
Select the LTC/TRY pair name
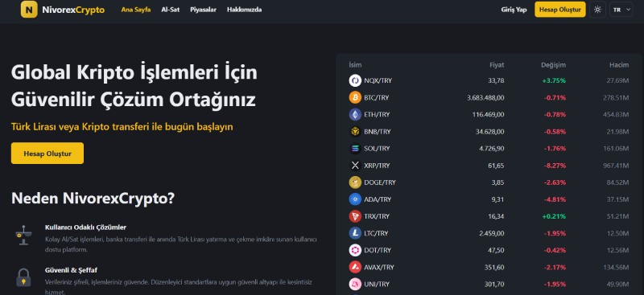[x=376, y=233]
